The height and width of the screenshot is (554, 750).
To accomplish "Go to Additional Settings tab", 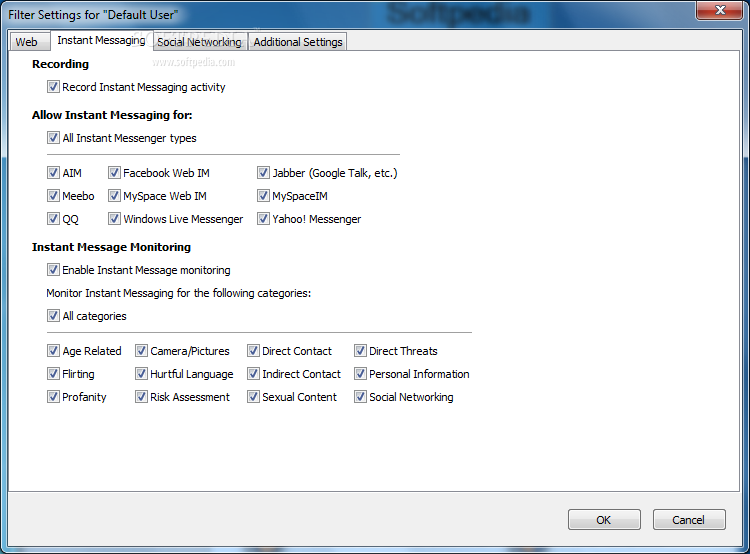I will [298, 42].
